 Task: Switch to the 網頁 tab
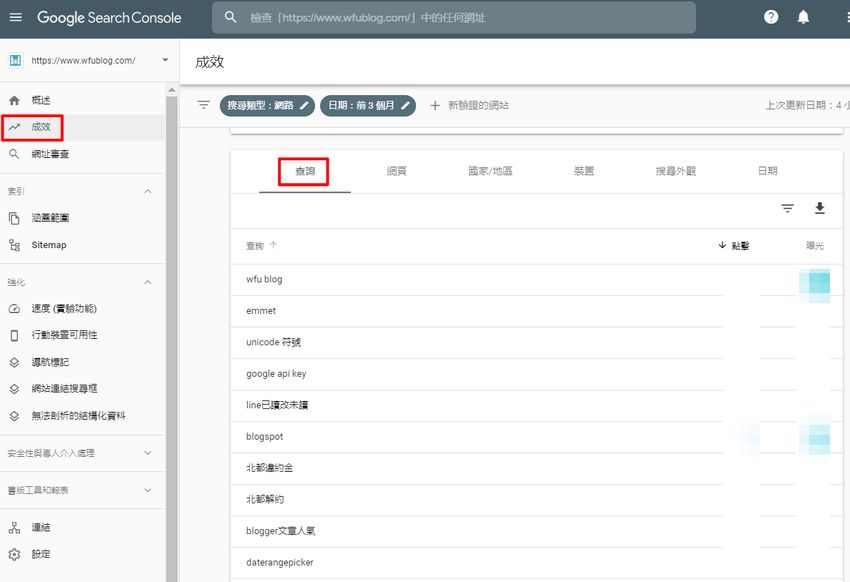[396, 171]
